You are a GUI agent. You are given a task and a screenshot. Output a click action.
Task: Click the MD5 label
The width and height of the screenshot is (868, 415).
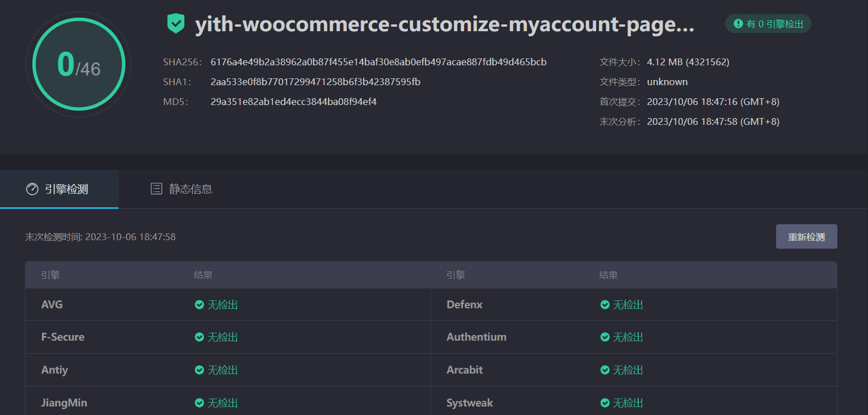click(175, 102)
